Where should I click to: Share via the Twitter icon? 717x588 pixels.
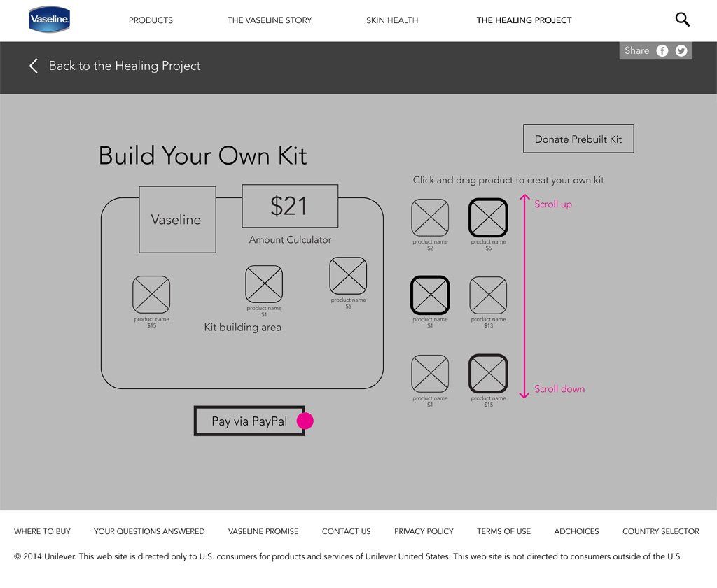pyautogui.click(x=681, y=51)
